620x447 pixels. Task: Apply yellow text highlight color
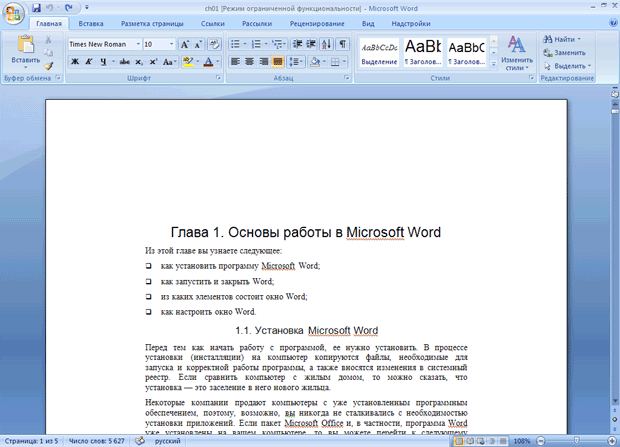(188, 62)
